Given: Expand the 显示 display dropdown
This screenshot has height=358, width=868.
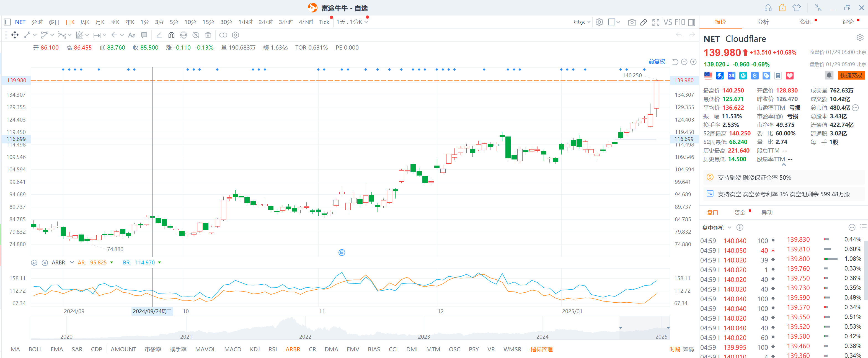Looking at the screenshot, I should point(582,22).
